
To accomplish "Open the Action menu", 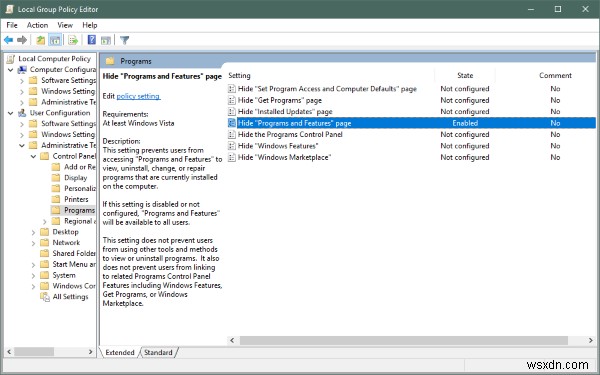I will (x=37, y=25).
